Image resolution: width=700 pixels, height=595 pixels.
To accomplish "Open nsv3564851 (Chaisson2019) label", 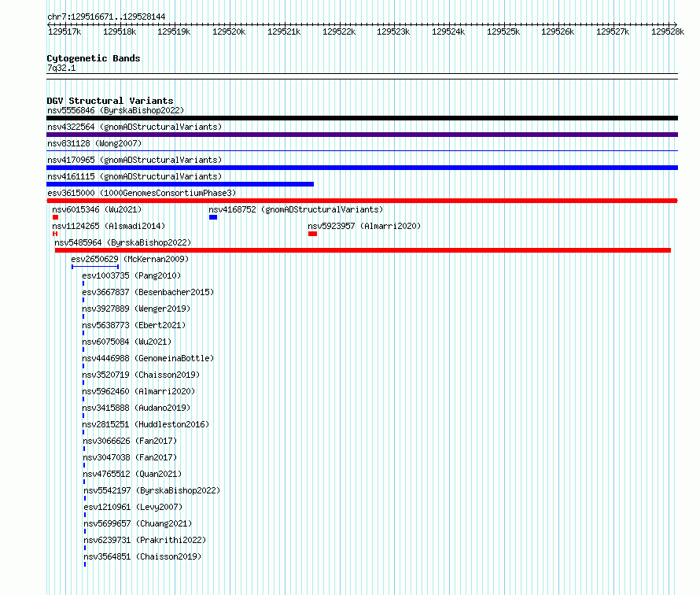I will pyautogui.click(x=142, y=556).
